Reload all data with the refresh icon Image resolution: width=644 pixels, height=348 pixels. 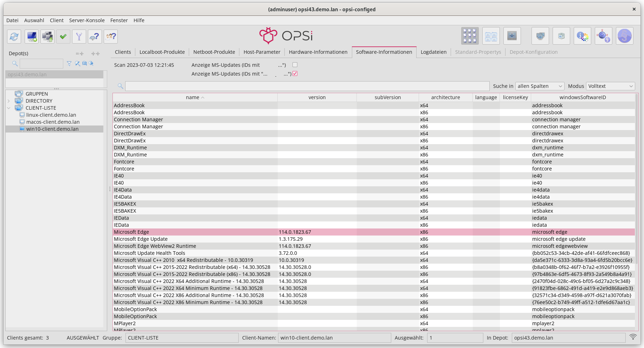[14, 37]
